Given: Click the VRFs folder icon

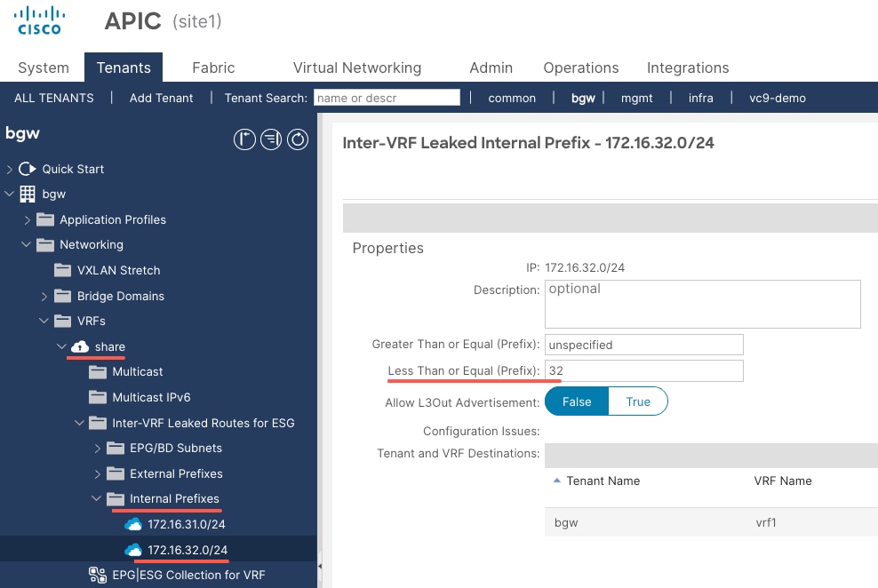Looking at the screenshot, I should coord(63,322).
